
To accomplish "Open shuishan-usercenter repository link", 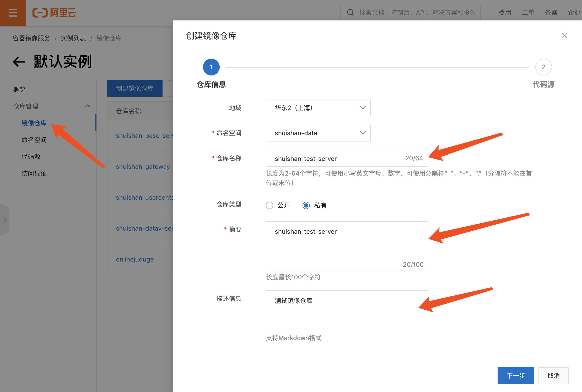I will (144, 198).
